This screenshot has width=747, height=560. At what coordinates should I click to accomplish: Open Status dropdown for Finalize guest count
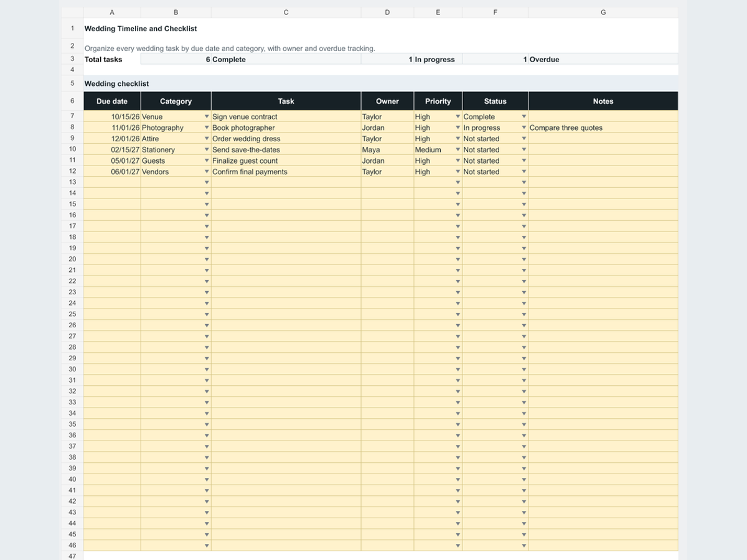(524, 161)
